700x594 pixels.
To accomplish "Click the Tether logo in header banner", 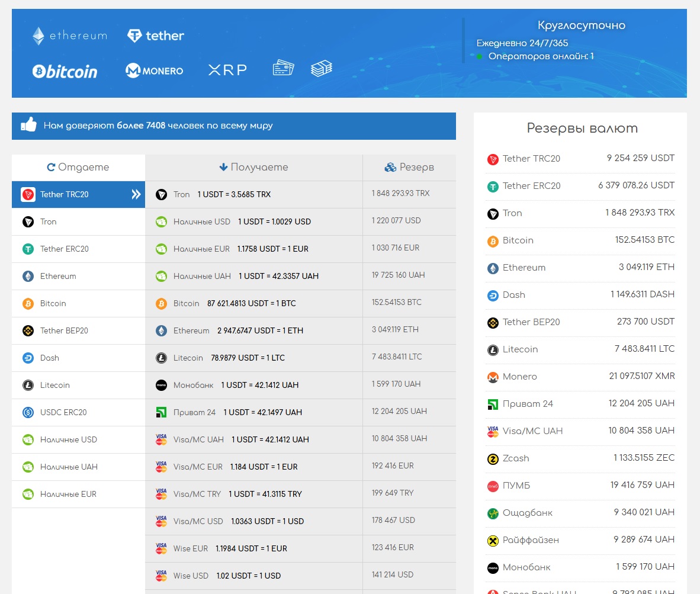I will (156, 36).
